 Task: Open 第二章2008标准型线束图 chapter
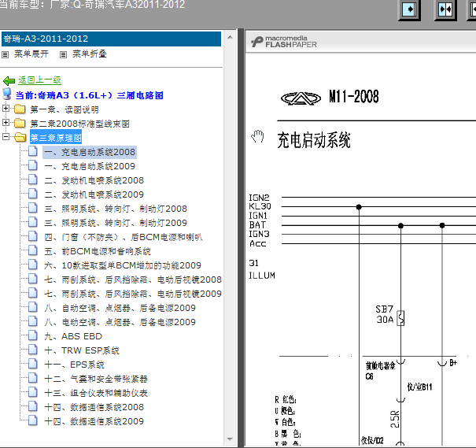pyautogui.click(x=79, y=124)
